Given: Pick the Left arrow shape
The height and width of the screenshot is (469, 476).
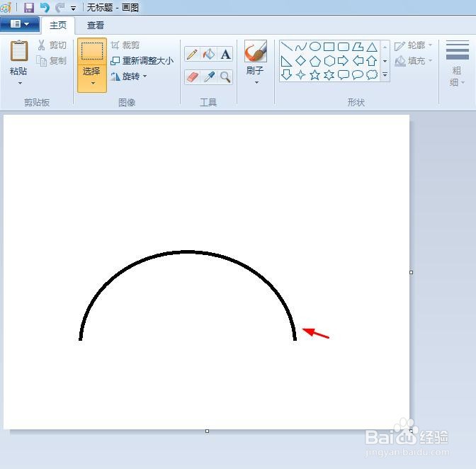Looking at the screenshot, I should point(358,61).
